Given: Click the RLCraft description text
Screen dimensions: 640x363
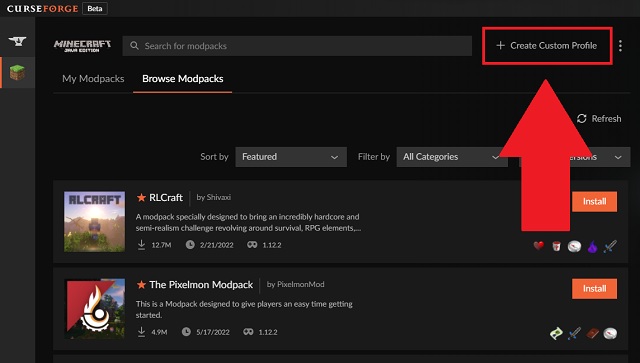Looking at the screenshot, I should tap(248, 222).
